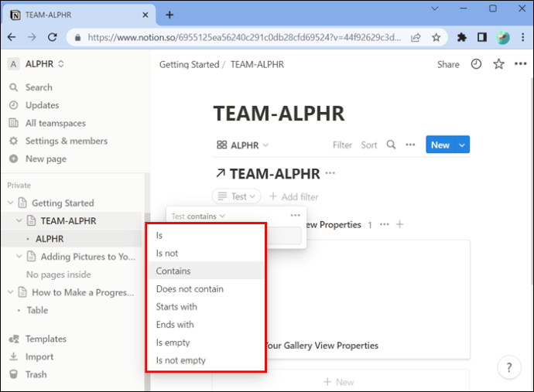Click Add filter

click(x=293, y=196)
